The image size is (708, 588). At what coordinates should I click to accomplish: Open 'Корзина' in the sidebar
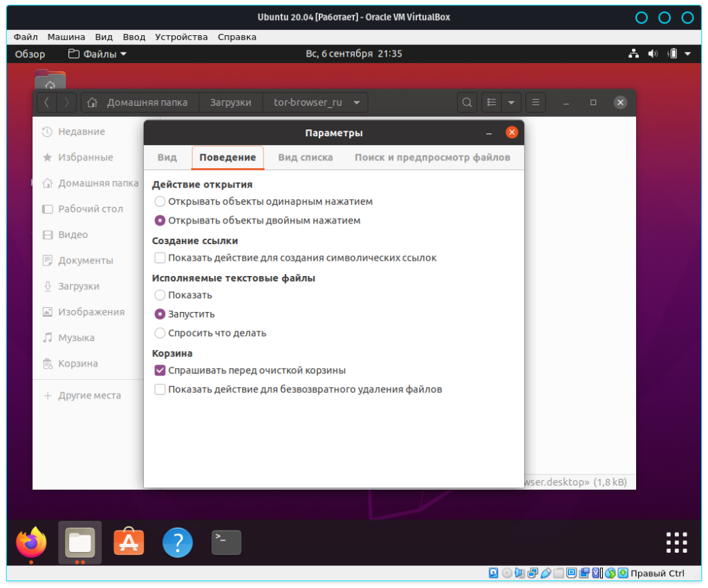(x=77, y=364)
